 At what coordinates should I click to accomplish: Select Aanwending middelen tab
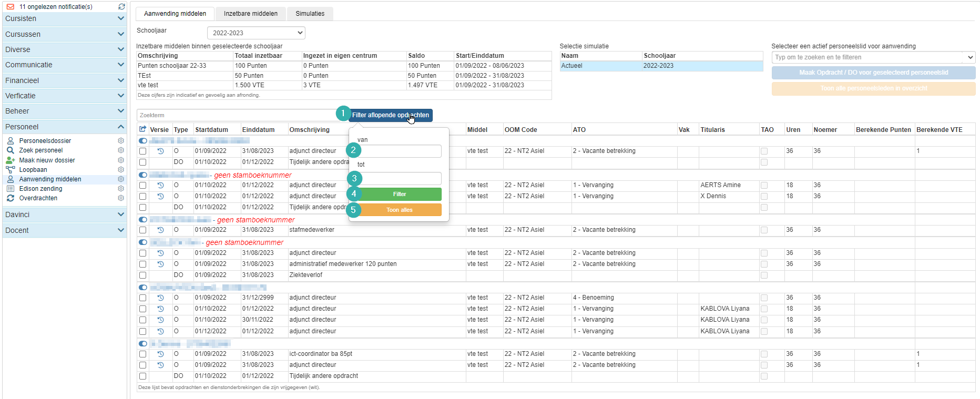click(175, 14)
